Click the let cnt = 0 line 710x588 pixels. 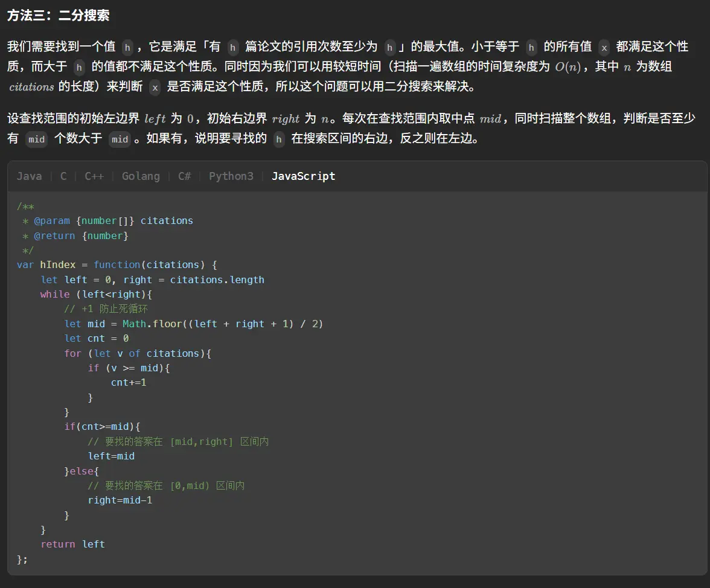click(x=97, y=338)
